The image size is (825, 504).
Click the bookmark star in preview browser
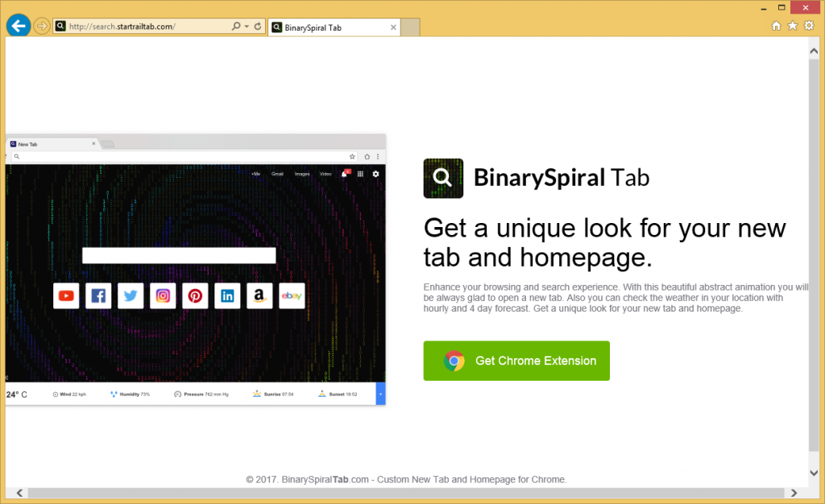(x=352, y=157)
